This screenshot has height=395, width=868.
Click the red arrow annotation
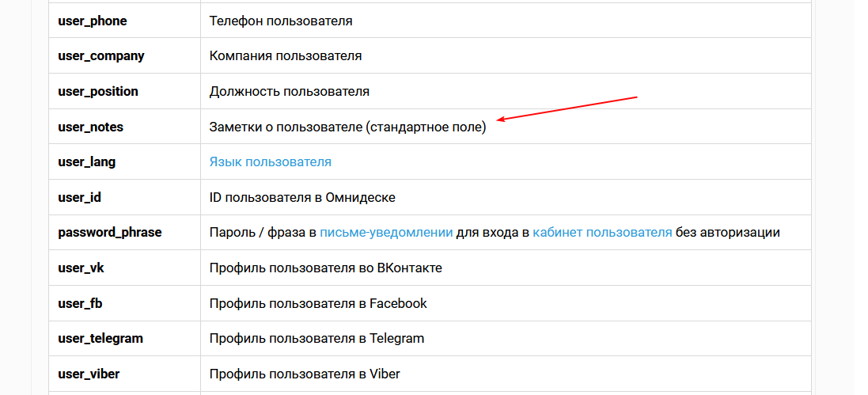567,108
